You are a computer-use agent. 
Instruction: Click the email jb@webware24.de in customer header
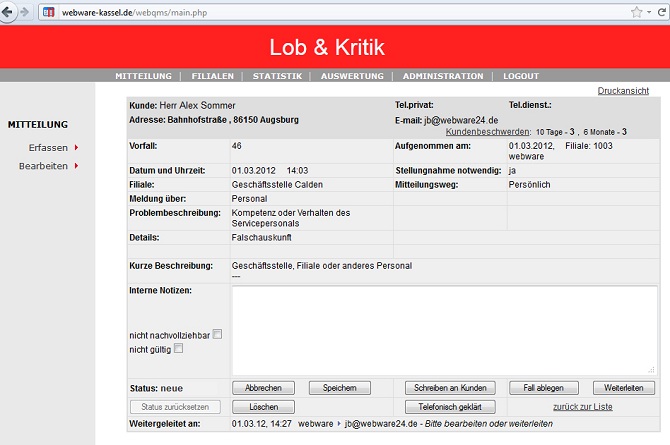point(461,120)
